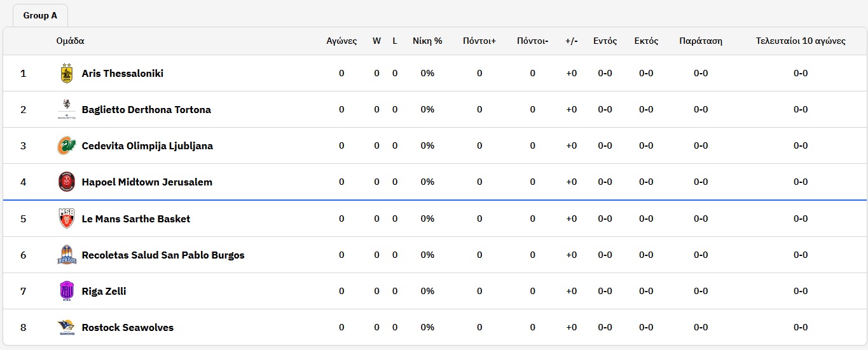This screenshot has height=350, width=868.
Task: Open the Rostock Seawolves team name
Action: point(128,328)
